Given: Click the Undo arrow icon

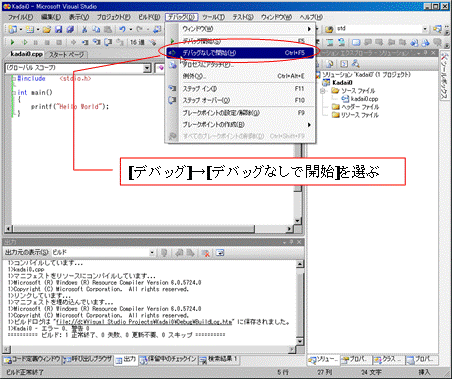Looking at the screenshot, I should click(122, 30).
